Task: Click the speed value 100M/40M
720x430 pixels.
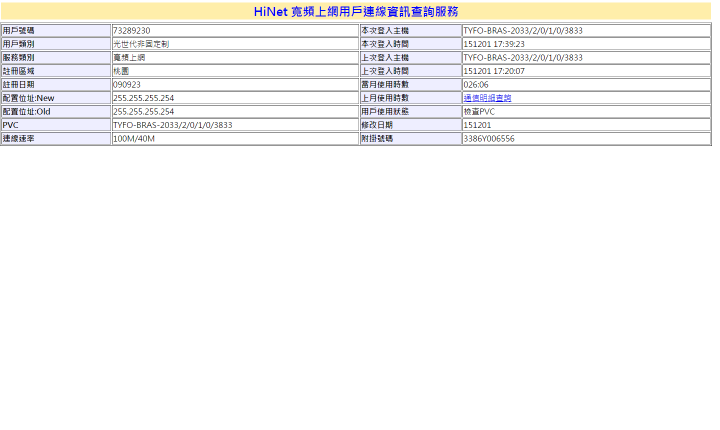Action: pos(134,139)
